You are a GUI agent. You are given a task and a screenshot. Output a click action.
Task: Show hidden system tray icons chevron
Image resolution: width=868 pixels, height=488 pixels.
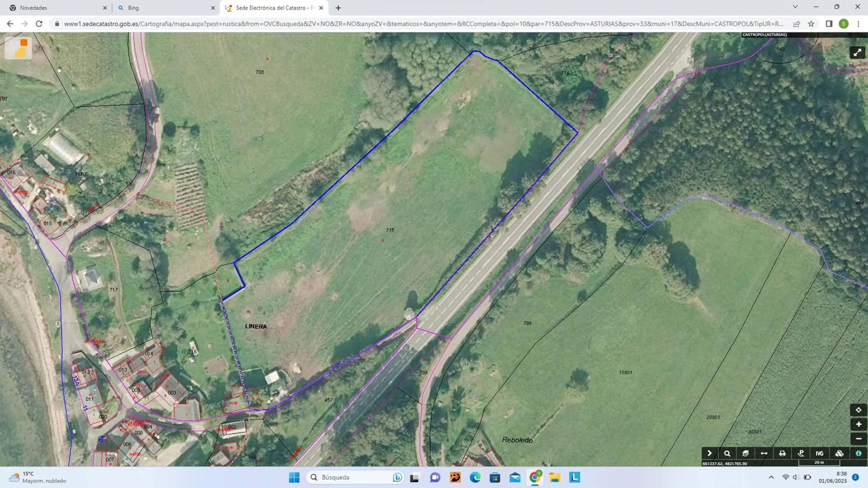771,477
